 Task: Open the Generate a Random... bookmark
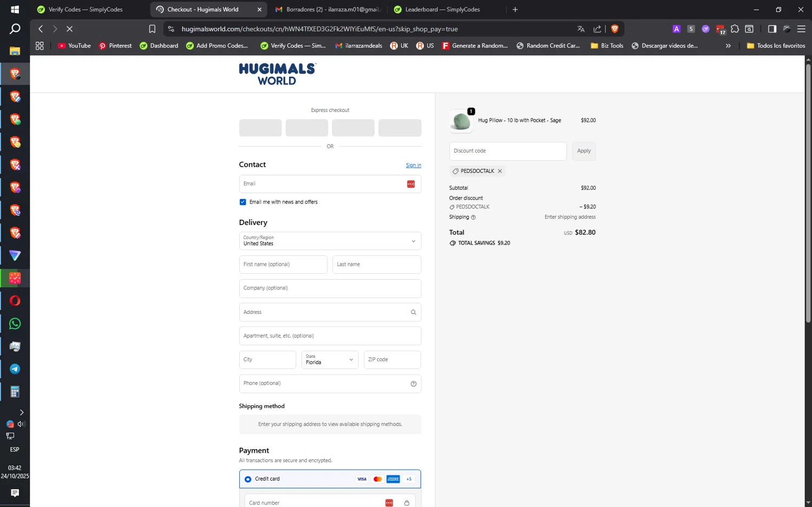[475, 46]
